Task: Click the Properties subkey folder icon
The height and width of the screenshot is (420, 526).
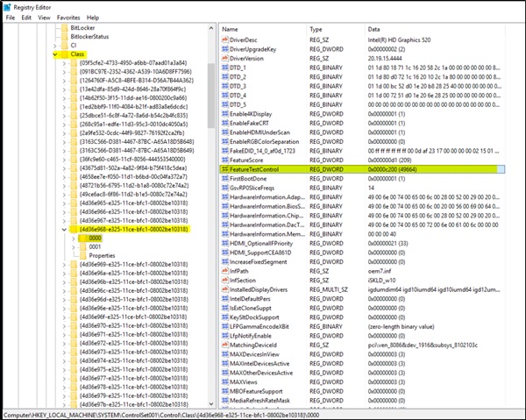Action: click(x=83, y=256)
